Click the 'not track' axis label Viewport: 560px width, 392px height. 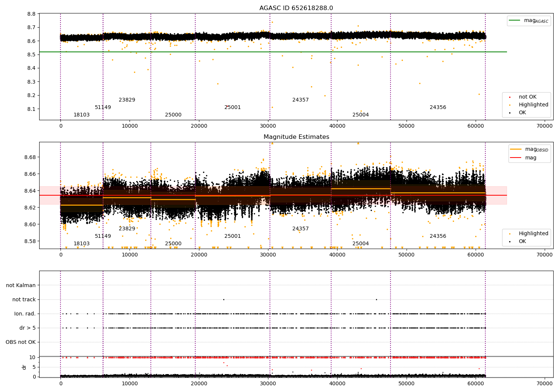(24, 299)
